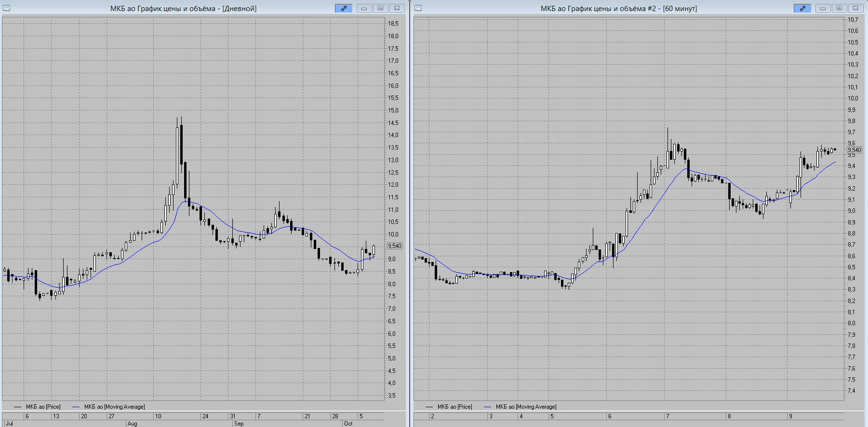Viewport: 868px width, 427px height.
Task: Minimize the 60 минут chart window
Action: pos(823,8)
